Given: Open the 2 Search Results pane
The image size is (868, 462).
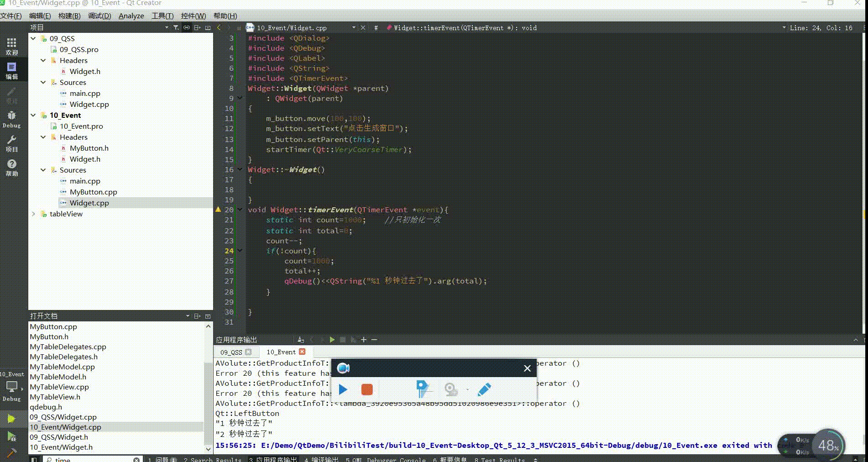Looking at the screenshot, I should [212, 459].
